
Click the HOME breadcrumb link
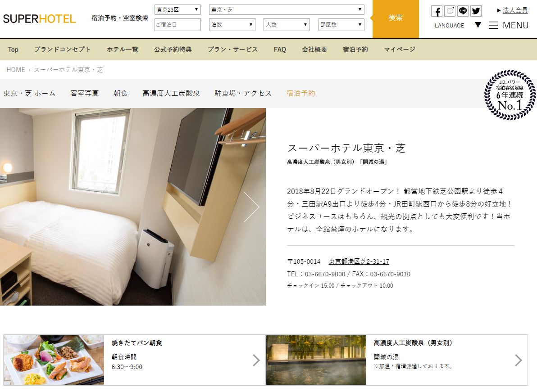coord(16,69)
